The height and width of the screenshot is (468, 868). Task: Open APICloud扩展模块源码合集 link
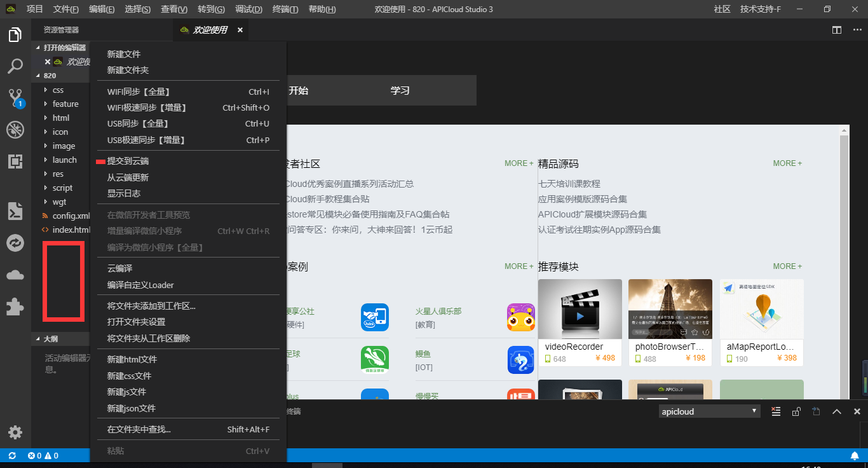[x=592, y=214]
